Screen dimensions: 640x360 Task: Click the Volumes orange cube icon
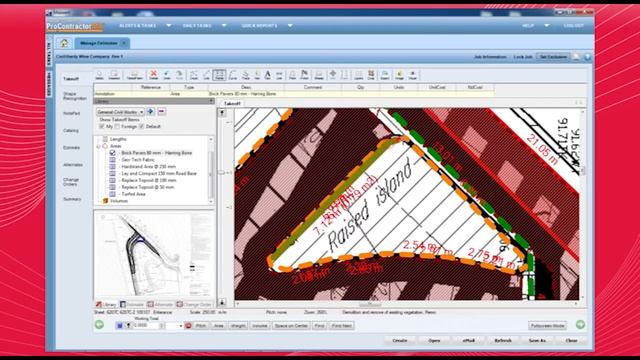[x=105, y=201]
